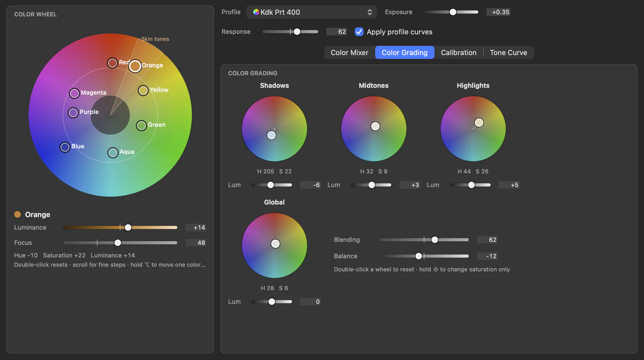Select the Orange node on color wheel
Image resolution: width=644 pixels, height=360 pixels.
[135, 66]
